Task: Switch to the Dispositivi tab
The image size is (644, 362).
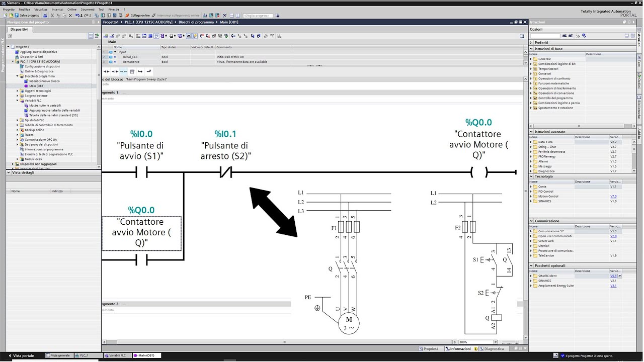Action: coord(20,29)
